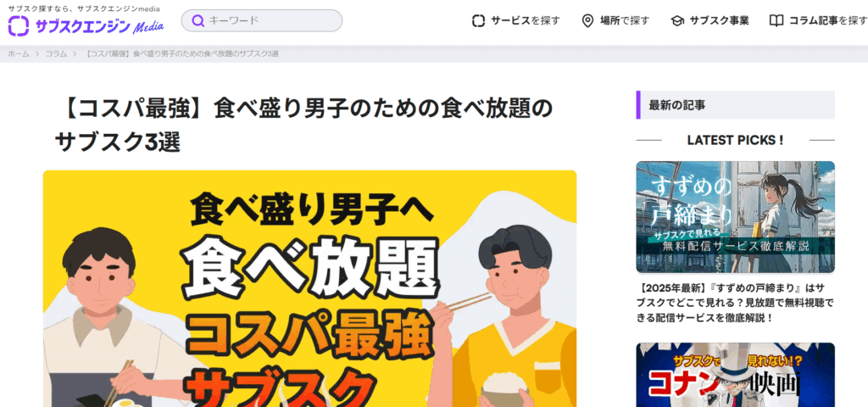Click the 【2025年最新】すずめの戸締まり article title link
Viewport: 868px width, 407px height.
tap(736, 303)
